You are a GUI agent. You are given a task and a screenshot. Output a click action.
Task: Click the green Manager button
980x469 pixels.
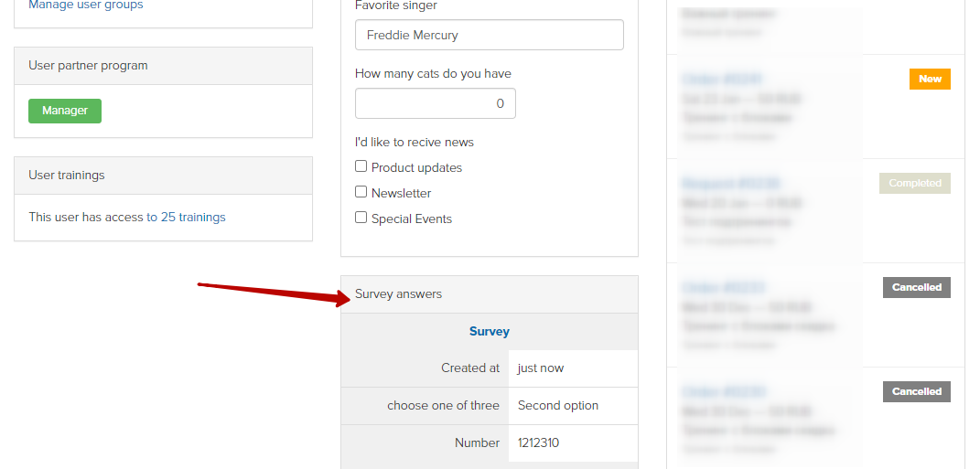click(65, 111)
